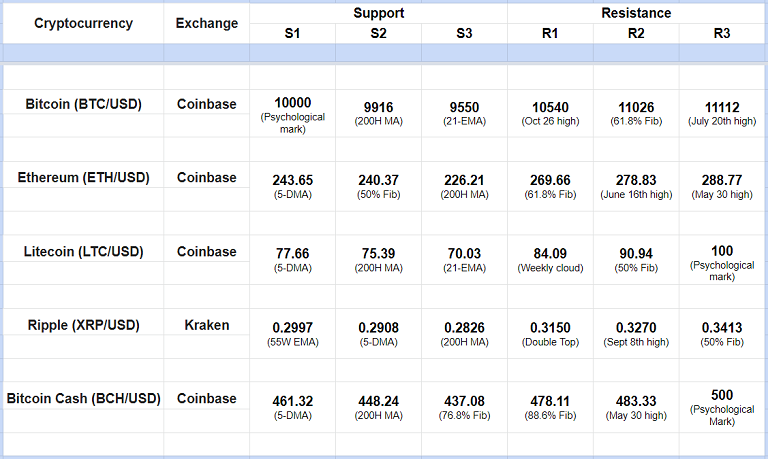Select the Ethereum (ETH/USD) row label
This screenshot has height=459, width=768.
click(83, 178)
